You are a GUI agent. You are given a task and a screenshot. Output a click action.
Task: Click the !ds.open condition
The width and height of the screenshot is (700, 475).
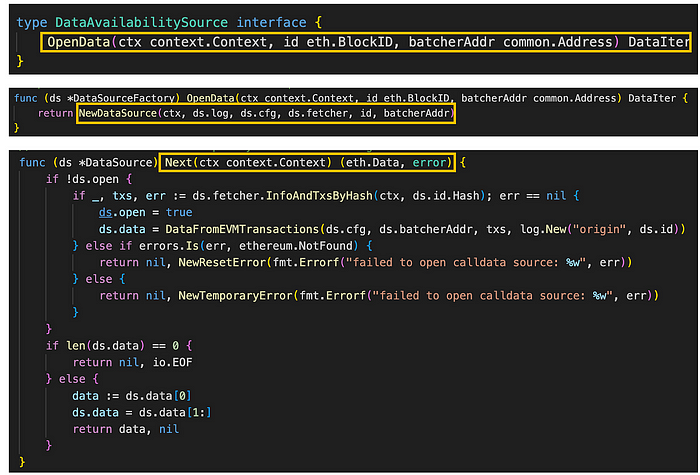coord(92,179)
